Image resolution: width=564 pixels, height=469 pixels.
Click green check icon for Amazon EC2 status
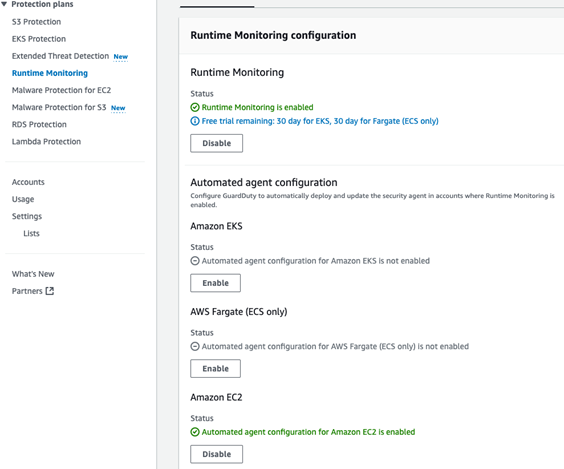(x=195, y=432)
